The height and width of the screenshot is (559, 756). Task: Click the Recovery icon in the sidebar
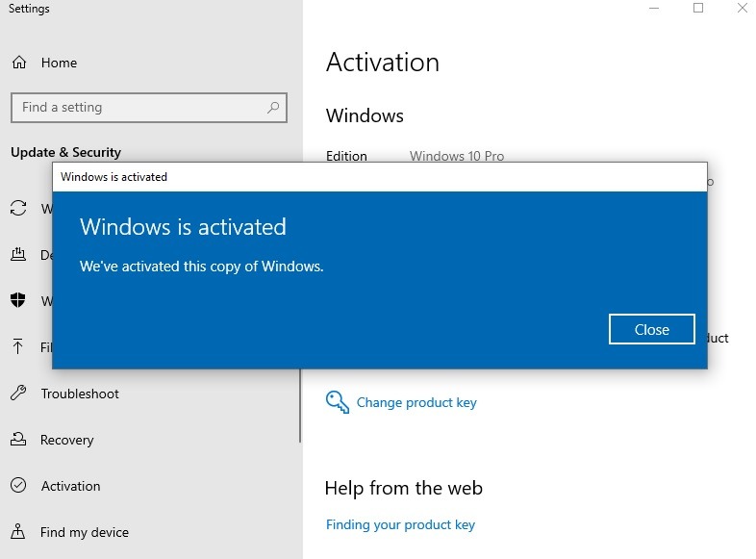18,439
